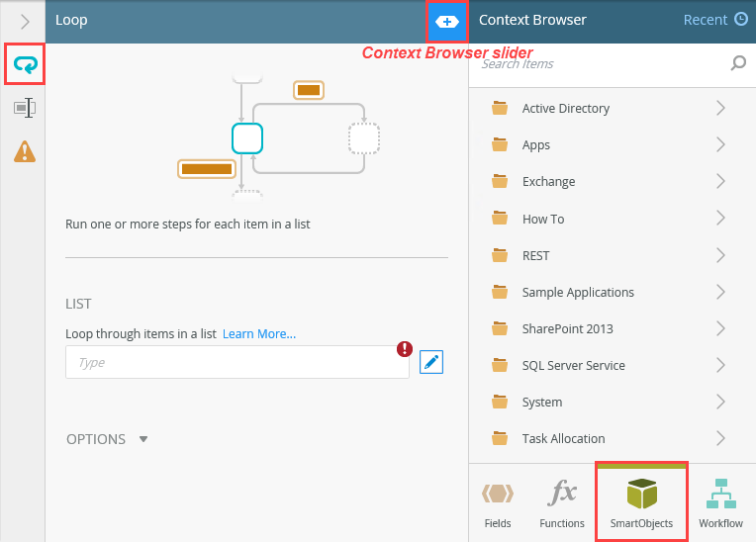756x542 pixels.
Task: Select the Sample Applications folder icon
Action: pos(500,292)
